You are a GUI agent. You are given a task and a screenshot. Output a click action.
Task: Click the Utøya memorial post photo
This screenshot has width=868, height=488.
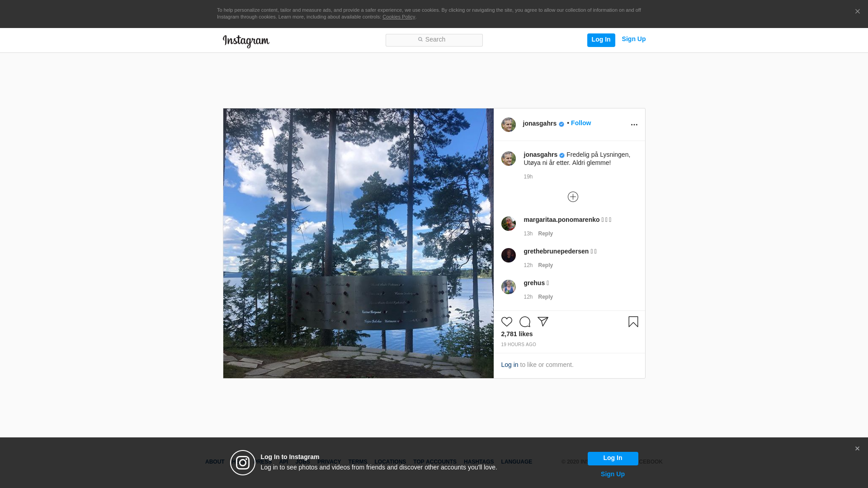pos(359,243)
